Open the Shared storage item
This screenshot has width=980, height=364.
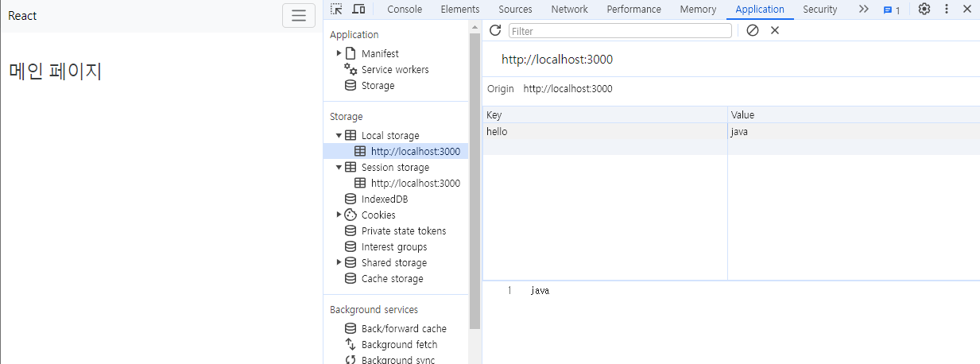point(394,263)
